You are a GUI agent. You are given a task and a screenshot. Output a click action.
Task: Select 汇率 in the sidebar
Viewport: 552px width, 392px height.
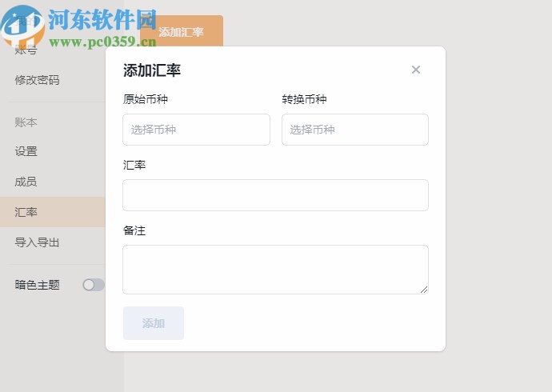pyautogui.click(x=53, y=212)
